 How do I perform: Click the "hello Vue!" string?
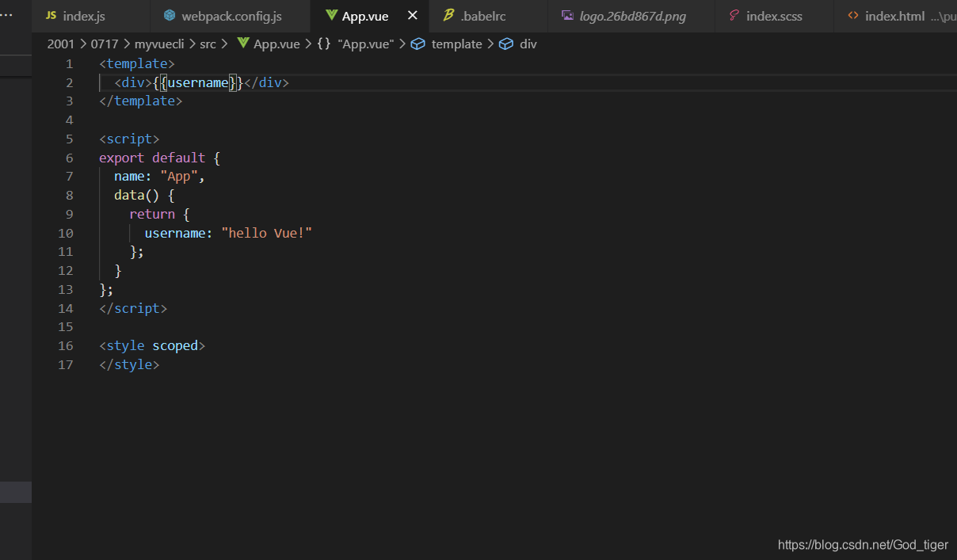pyautogui.click(x=267, y=234)
